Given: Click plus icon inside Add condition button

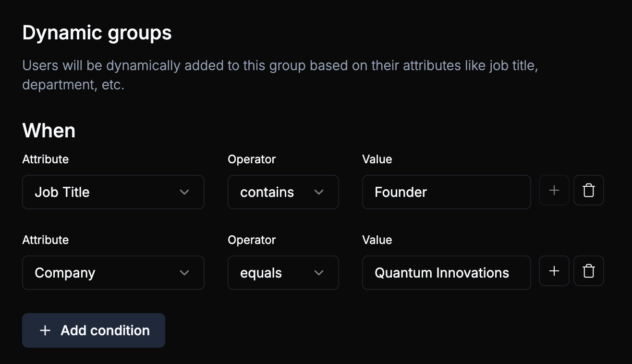Looking at the screenshot, I should pyautogui.click(x=45, y=330).
